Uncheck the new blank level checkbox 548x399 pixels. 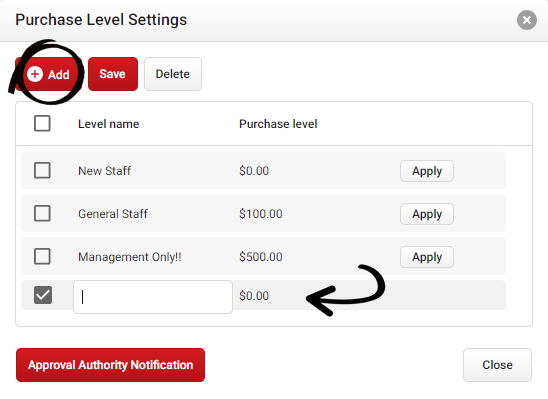coord(43,295)
